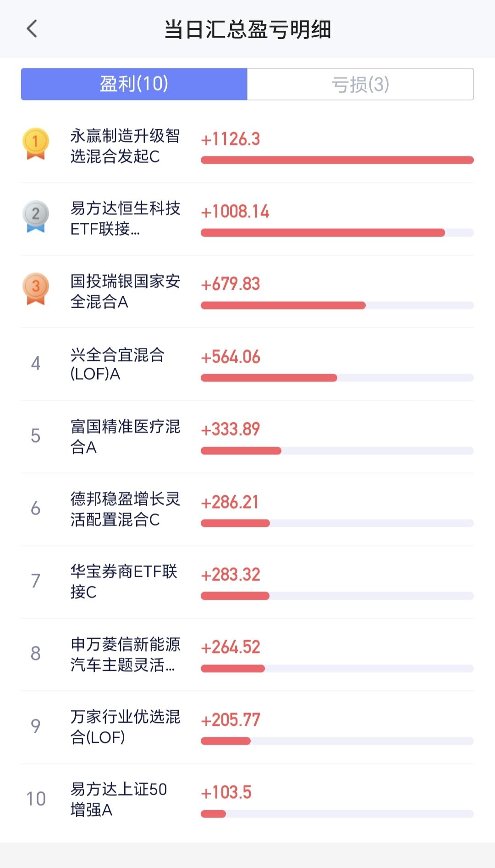Click the +564.06 profit progress bar
495x868 pixels.
point(337,378)
